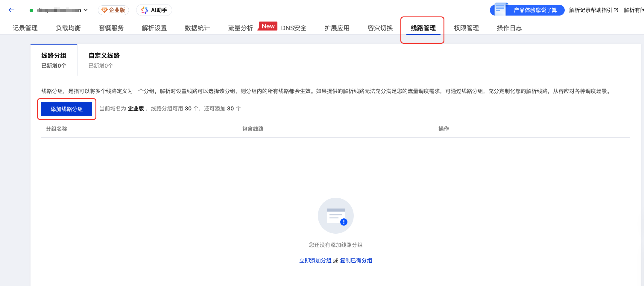Click the AI助手 colorful logo icon
This screenshot has height=286, width=644.
click(x=145, y=10)
